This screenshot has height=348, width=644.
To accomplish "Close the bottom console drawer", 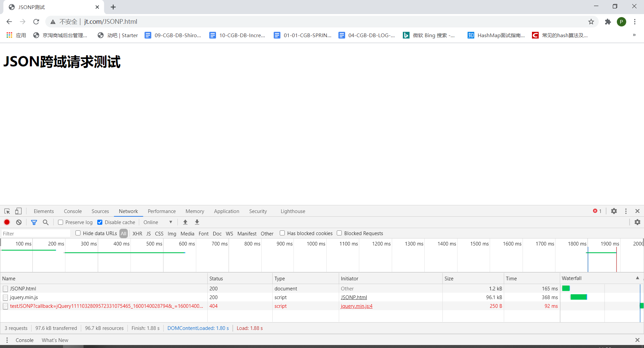I will click(637, 340).
